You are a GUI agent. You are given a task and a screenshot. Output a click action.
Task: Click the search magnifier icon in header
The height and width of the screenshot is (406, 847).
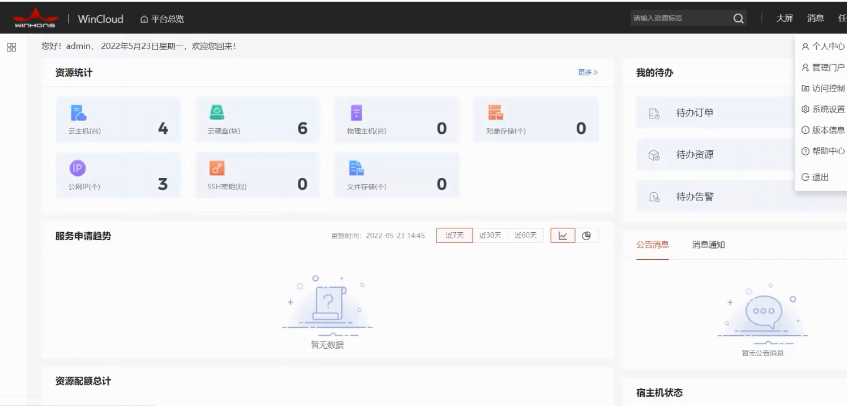(x=738, y=18)
